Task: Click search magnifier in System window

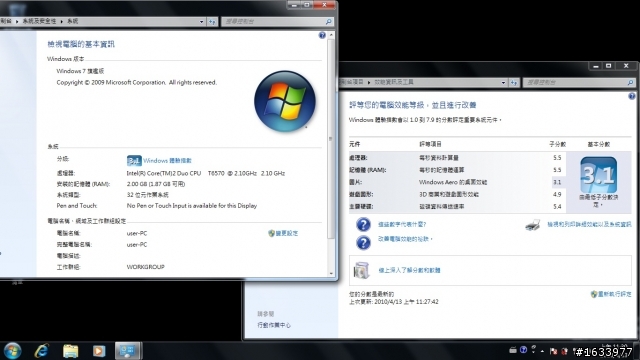Action: coord(329,22)
